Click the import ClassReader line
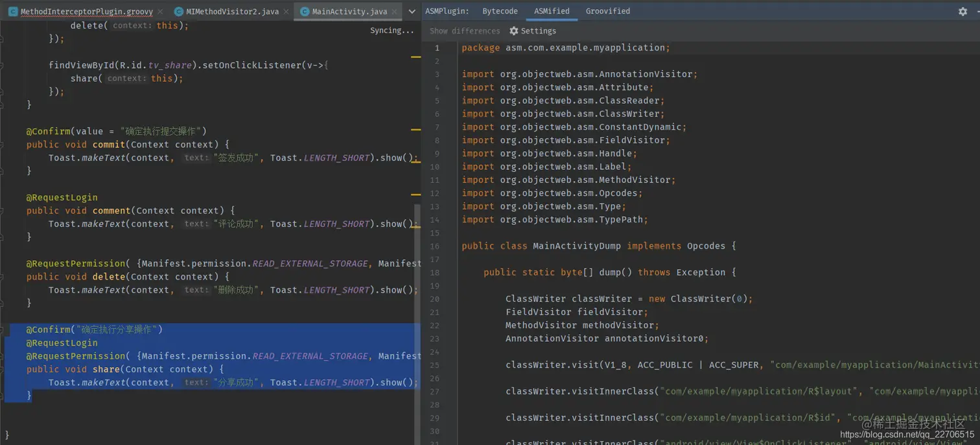980x445 pixels. 563,101
